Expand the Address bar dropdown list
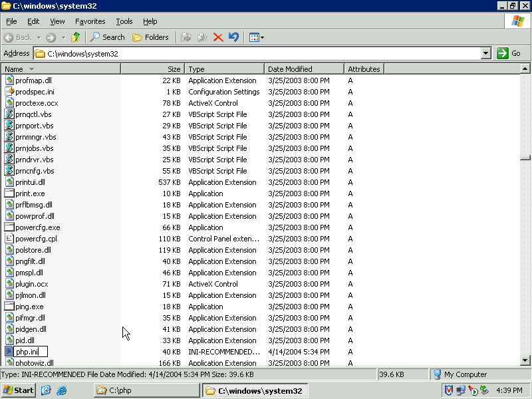Image resolution: width=532 pixels, height=399 pixels. pos(485,53)
